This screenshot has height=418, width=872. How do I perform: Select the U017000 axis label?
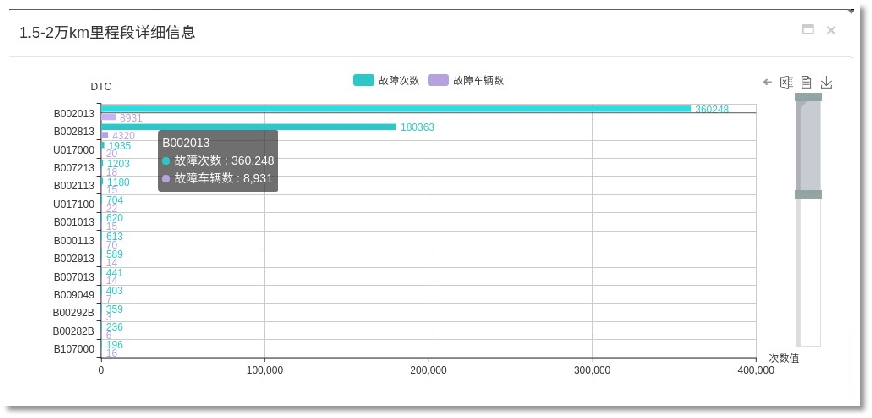74,149
